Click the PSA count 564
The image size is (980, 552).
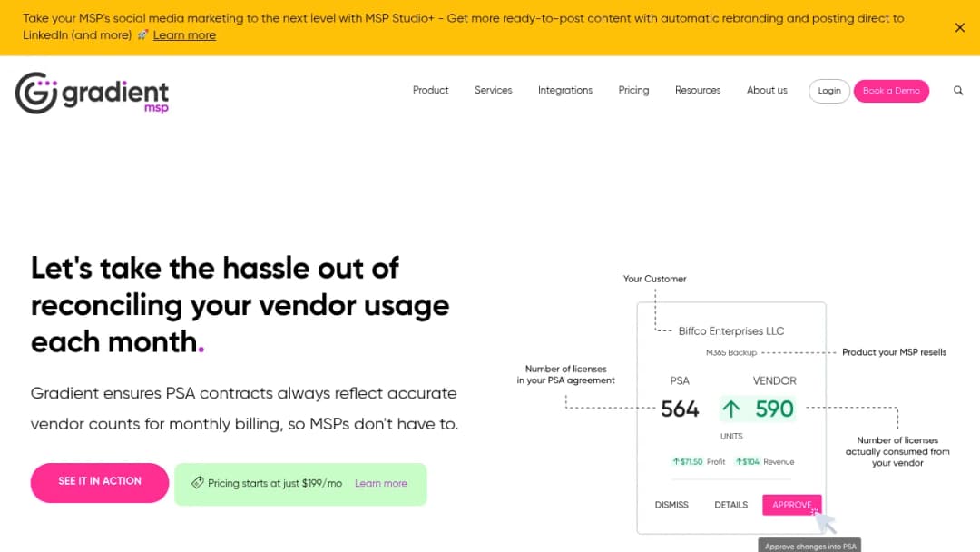point(680,409)
